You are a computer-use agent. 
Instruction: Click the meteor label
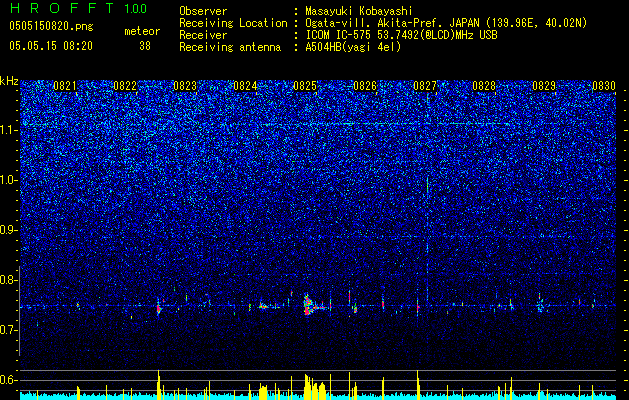coord(142,31)
